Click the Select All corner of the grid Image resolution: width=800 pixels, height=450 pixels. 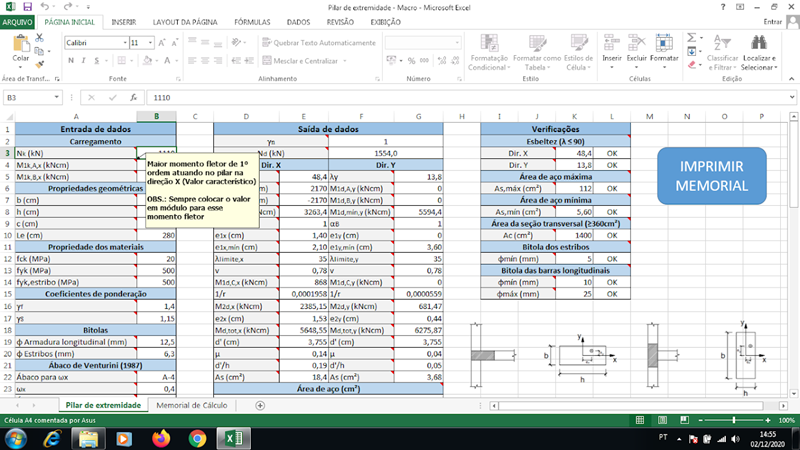(8, 116)
